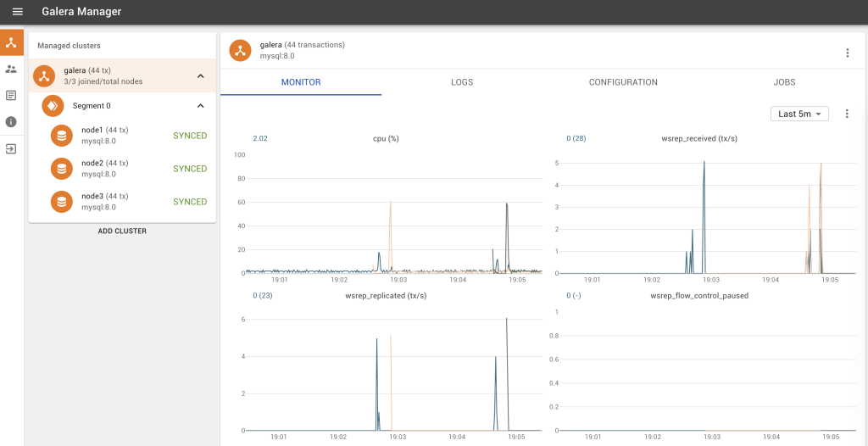Click the node3 database icon
Image resolution: width=868 pixels, height=446 pixels.
[62, 202]
